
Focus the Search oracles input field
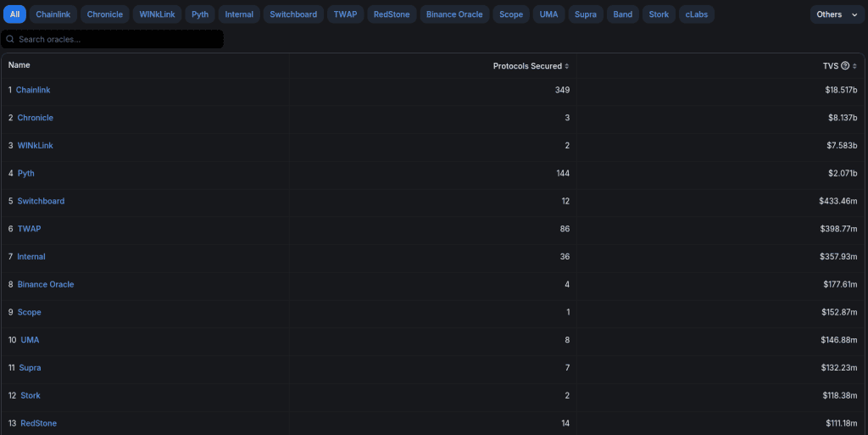[x=113, y=39]
